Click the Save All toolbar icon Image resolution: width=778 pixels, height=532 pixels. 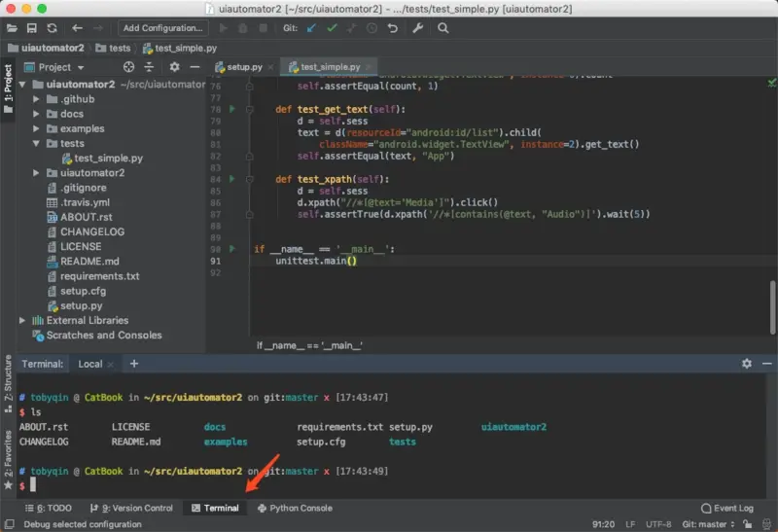tap(32, 28)
